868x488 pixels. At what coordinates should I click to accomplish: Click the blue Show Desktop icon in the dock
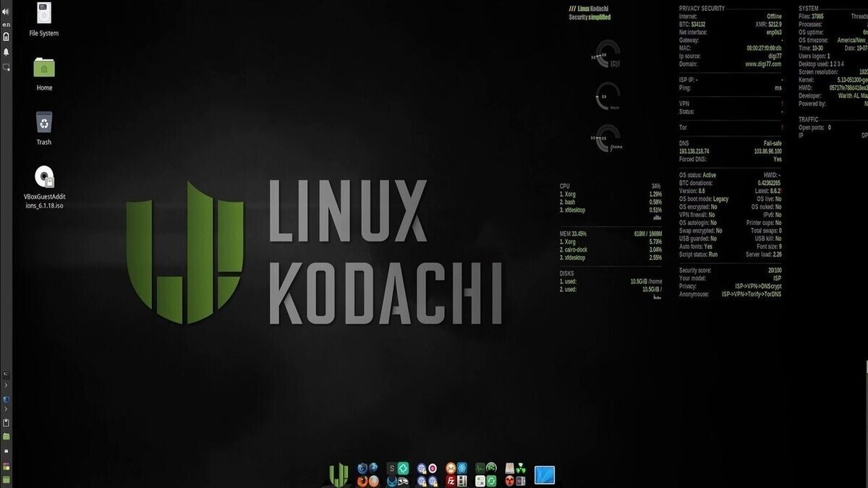(x=545, y=475)
